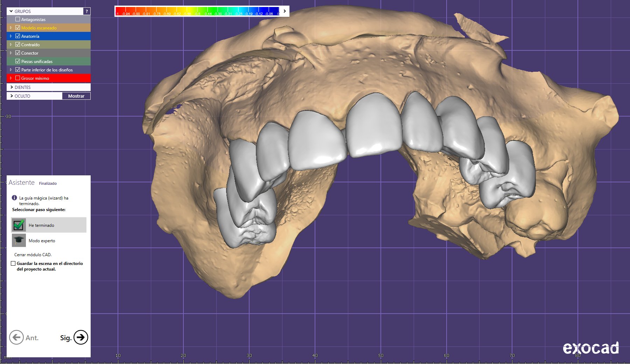Uncheck the Conector checkbox

click(x=17, y=53)
